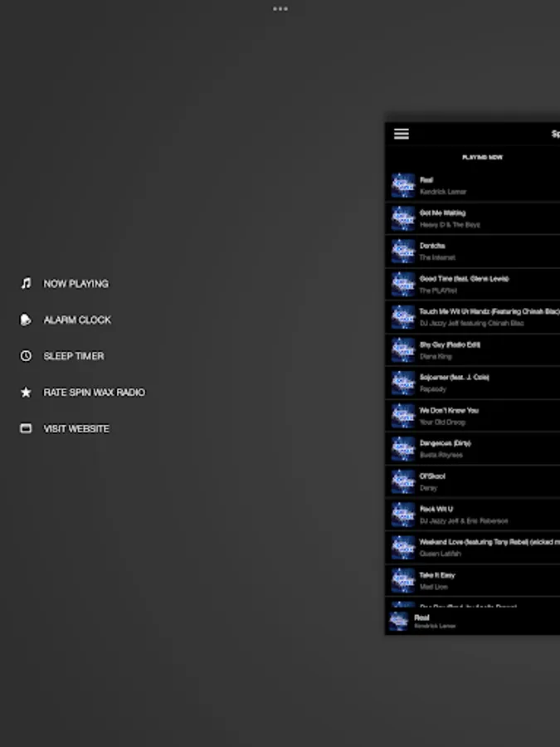Tap the three-dot handle at the top

tap(280, 8)
